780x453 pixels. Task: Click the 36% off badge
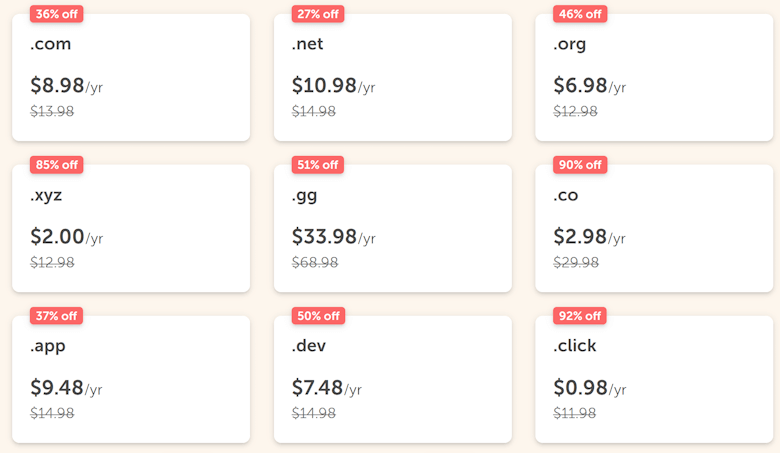pos(57,14)
